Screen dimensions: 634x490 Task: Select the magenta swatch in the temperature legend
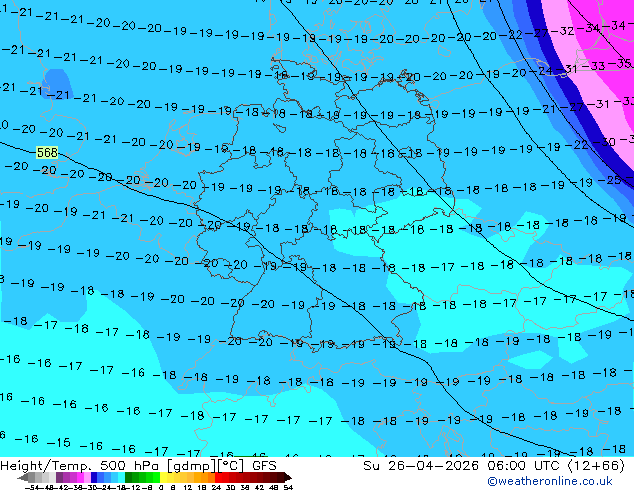80,477
